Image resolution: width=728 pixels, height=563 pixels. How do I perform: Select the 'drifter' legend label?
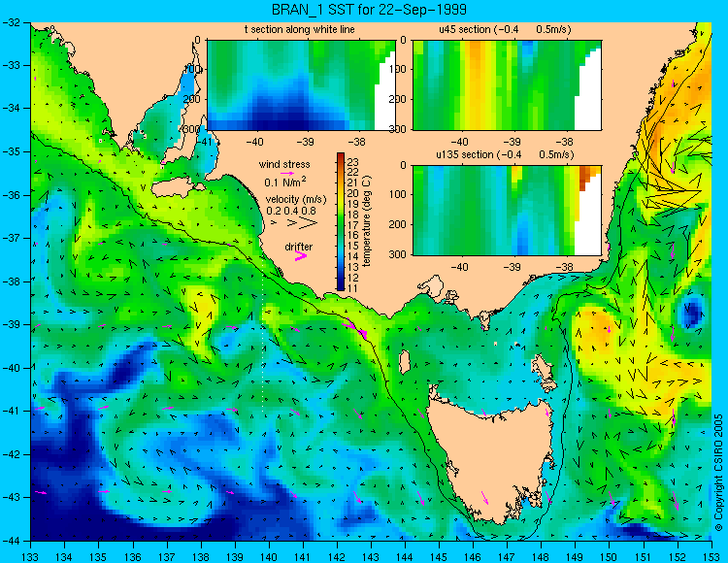pos(299,247)
